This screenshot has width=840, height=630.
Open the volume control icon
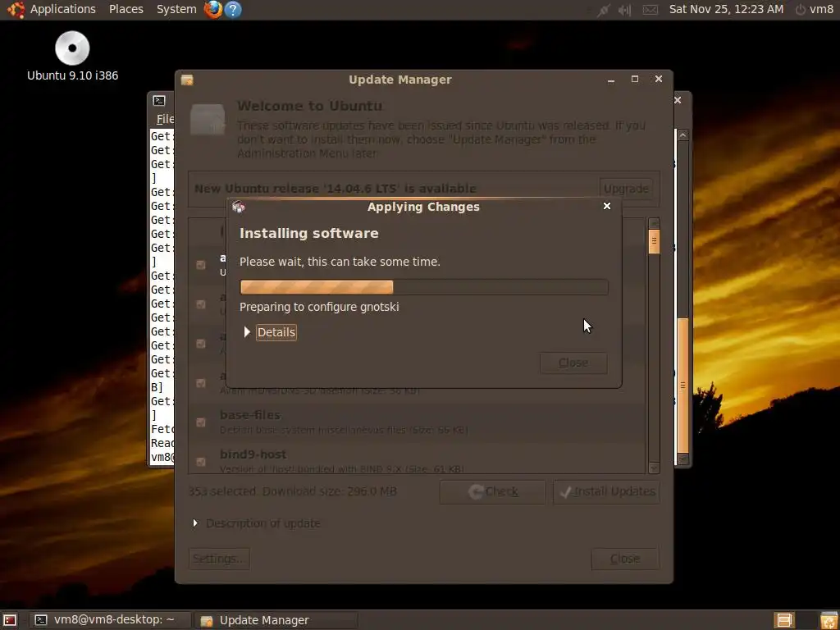(x=624, y=10)
